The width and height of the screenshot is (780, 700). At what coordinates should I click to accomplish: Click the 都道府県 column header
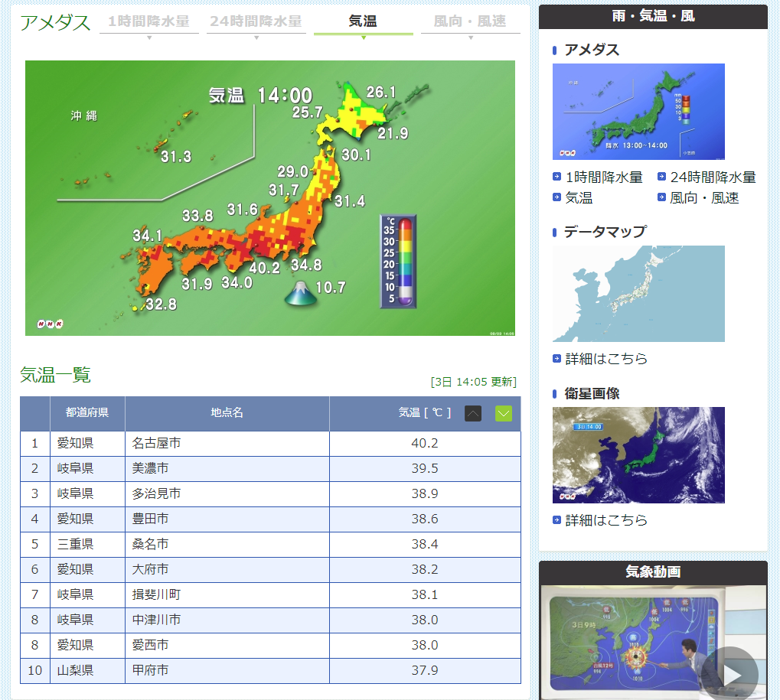point(87,412)
